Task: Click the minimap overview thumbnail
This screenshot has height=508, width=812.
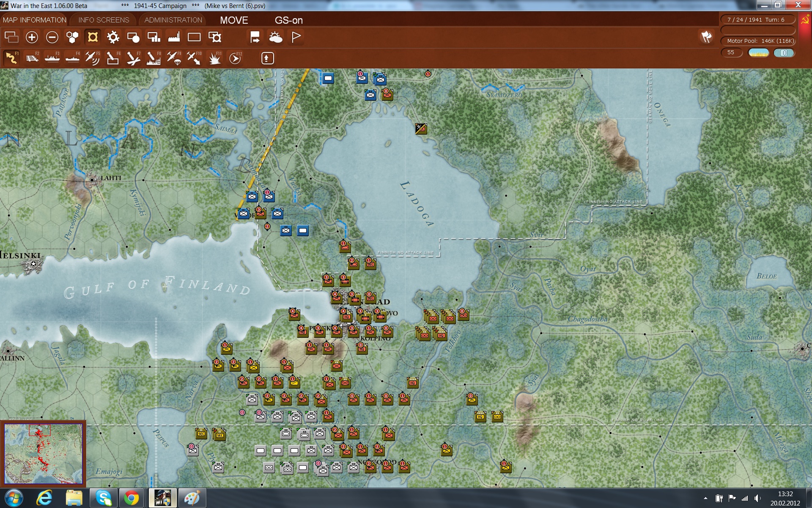Action: pyautogui.click(x=43, y=454)
